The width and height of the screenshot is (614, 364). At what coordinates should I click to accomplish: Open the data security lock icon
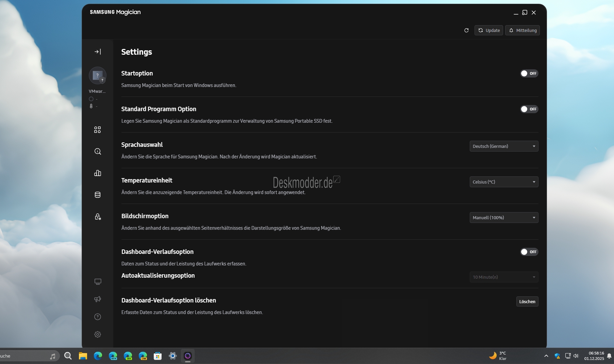tap(98, 217)
